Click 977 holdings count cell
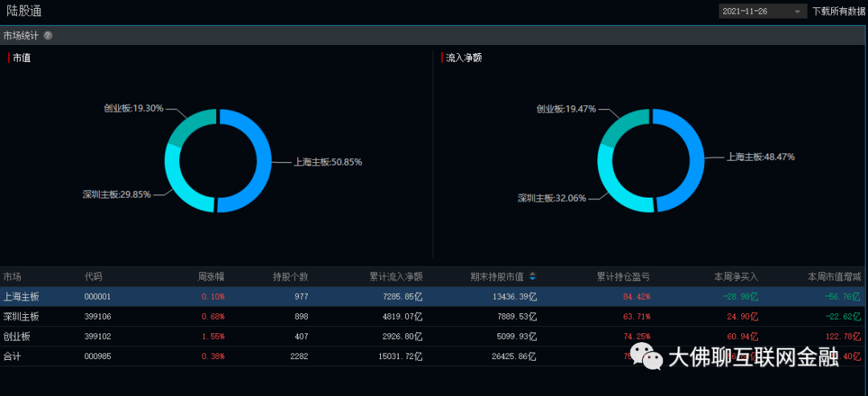The width and height of the screenshot is (868, 396). 301,296
